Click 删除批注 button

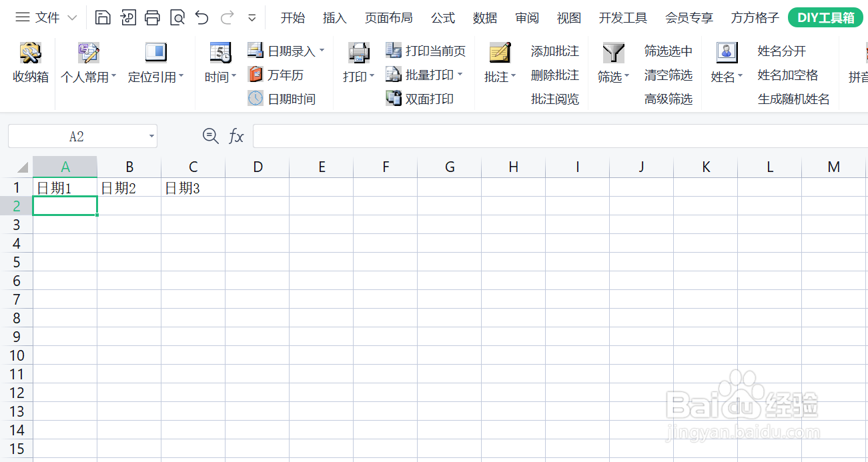point(555,75)
